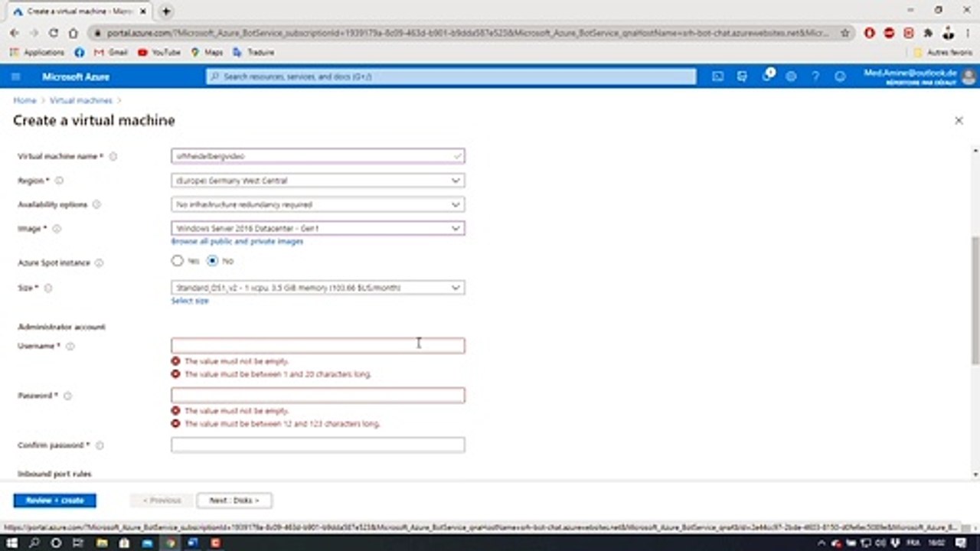Screen dimensions: 980x551
Task: Show info tooltip for Availability options
Action: coord(96,205)
